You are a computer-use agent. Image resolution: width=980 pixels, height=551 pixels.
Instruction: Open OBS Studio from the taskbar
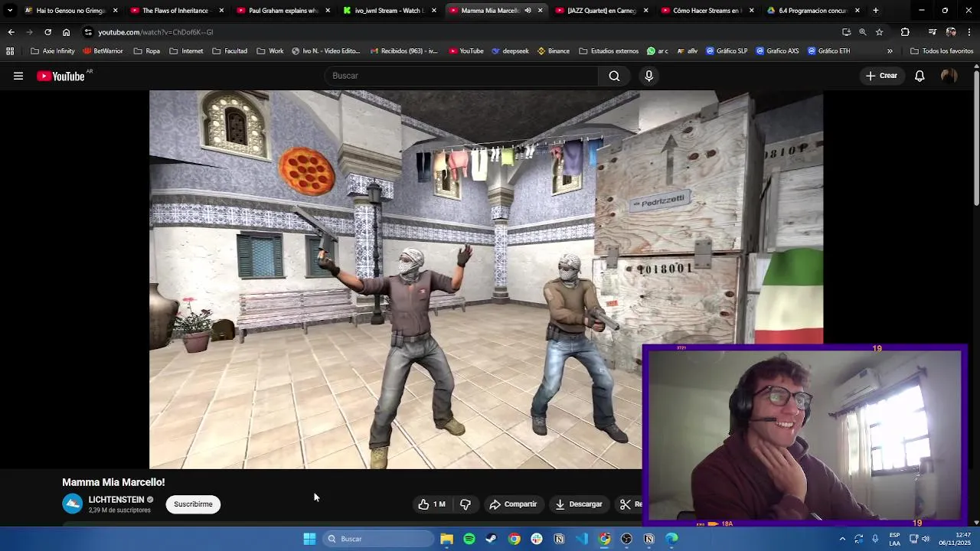tap(626, 539)
